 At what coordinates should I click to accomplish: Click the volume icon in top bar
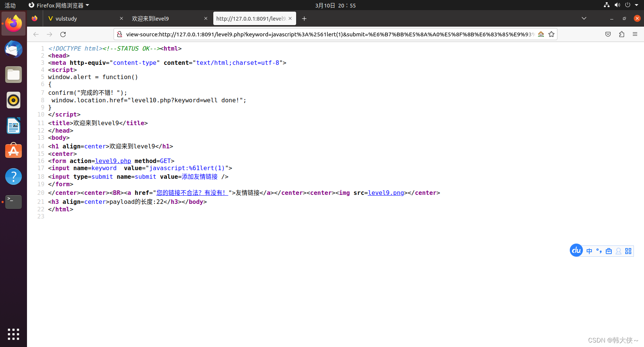coord(617,5)
